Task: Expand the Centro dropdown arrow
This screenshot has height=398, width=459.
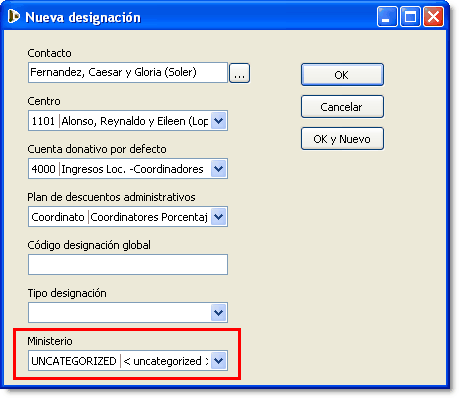Action: pyautogui.click(x=219, y=121)
